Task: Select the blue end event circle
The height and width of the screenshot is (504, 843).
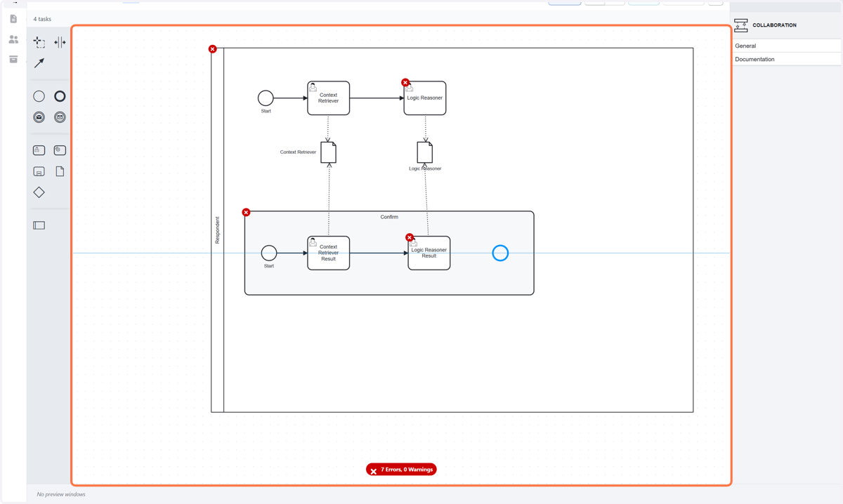Action: click(500, 253)
